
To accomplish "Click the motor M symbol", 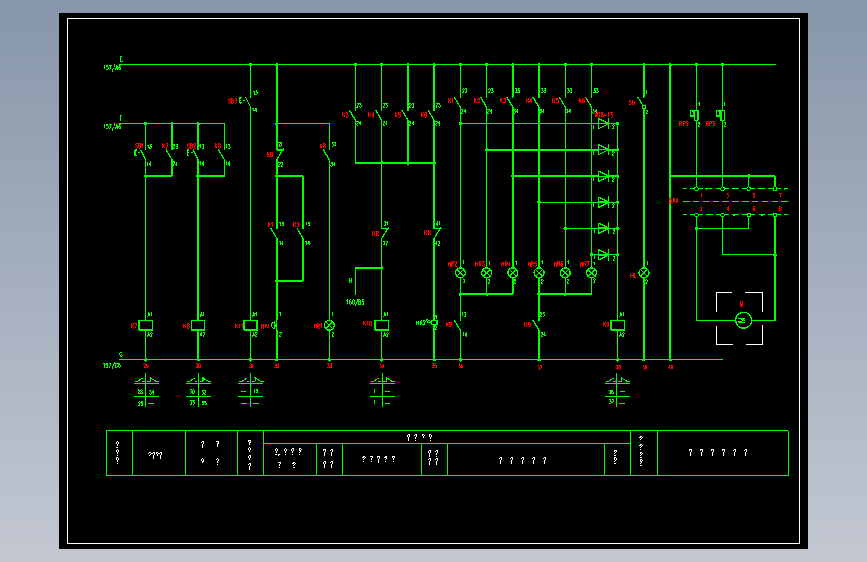I will [x=743, y=320].
